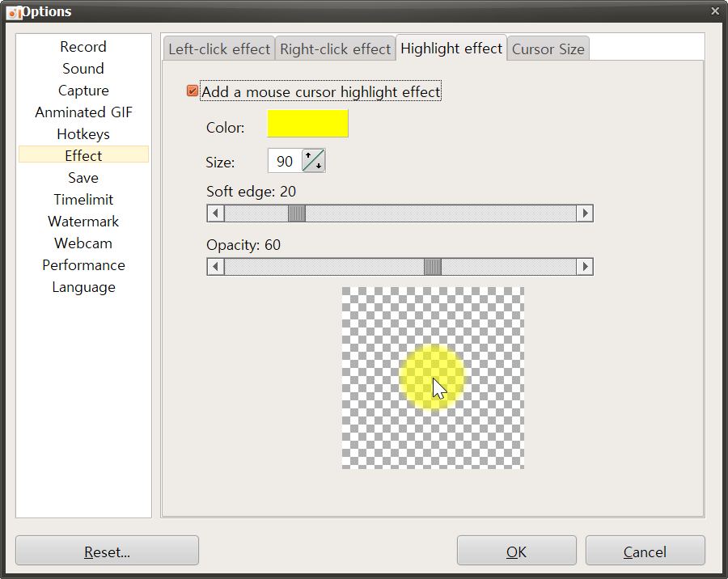Switch to the Left-click effect tab
Image resolution: width=728 pixels, height=579 pixels.
[218, 49]
